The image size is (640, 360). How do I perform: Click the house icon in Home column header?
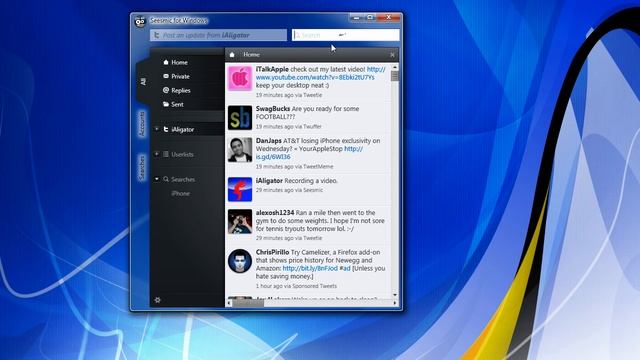tap(232, 54)
